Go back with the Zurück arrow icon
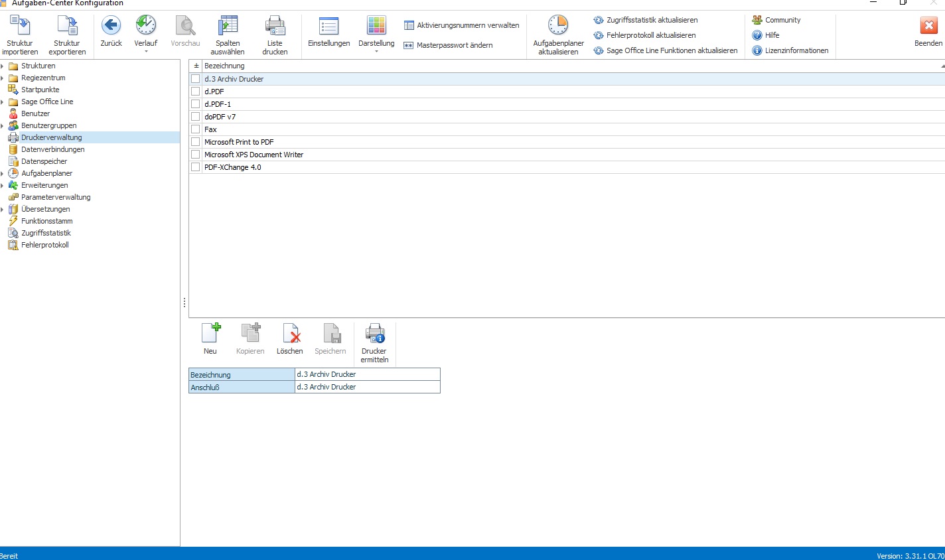 (111, 26)
